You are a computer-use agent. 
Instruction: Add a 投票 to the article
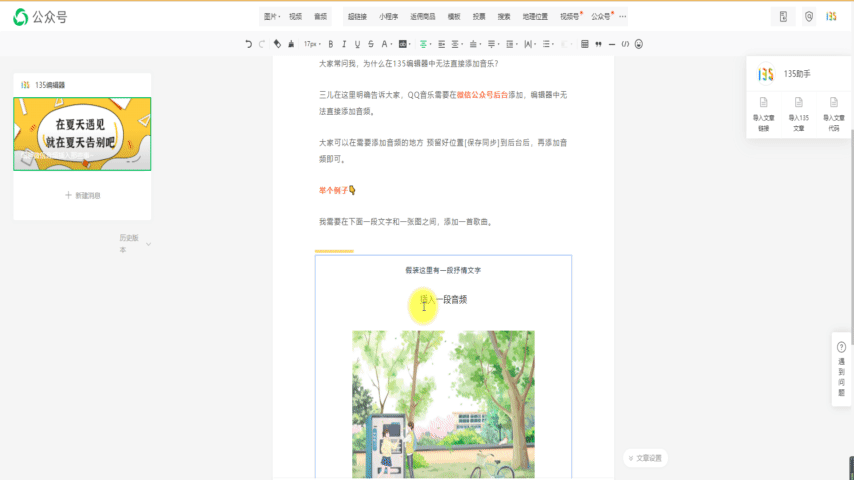[x=479, y=17]
